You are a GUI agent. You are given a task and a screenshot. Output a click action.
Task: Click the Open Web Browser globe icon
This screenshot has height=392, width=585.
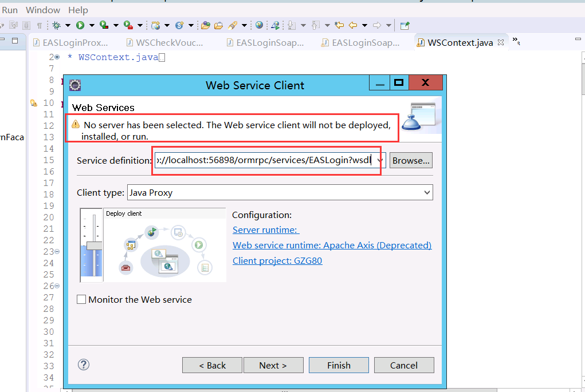tap(260, 25)
